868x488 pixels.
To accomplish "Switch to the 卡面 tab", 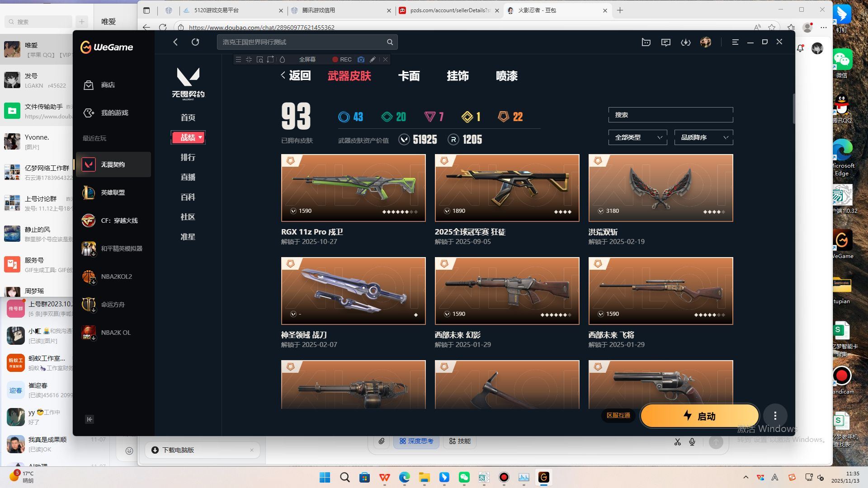I will coord(409,76).
